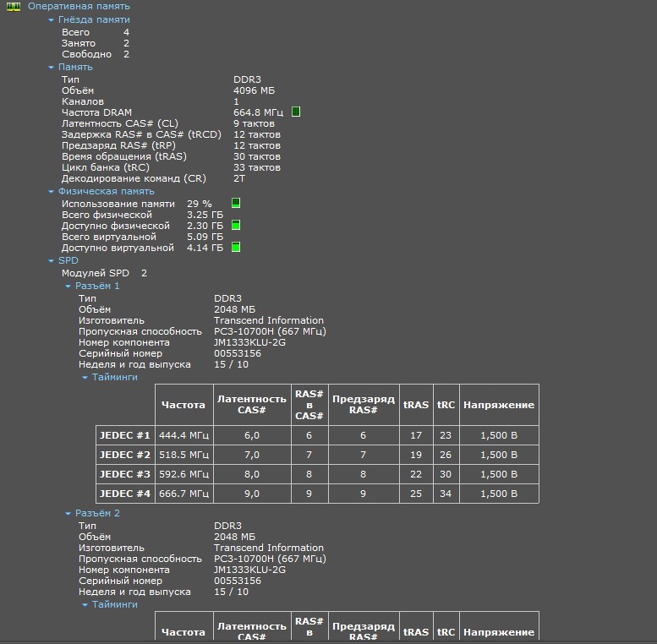Viewport: 657px width, 644px height.
Task: Click the 3.25 ГБ total physical value
Action: [x=205, y=215]
